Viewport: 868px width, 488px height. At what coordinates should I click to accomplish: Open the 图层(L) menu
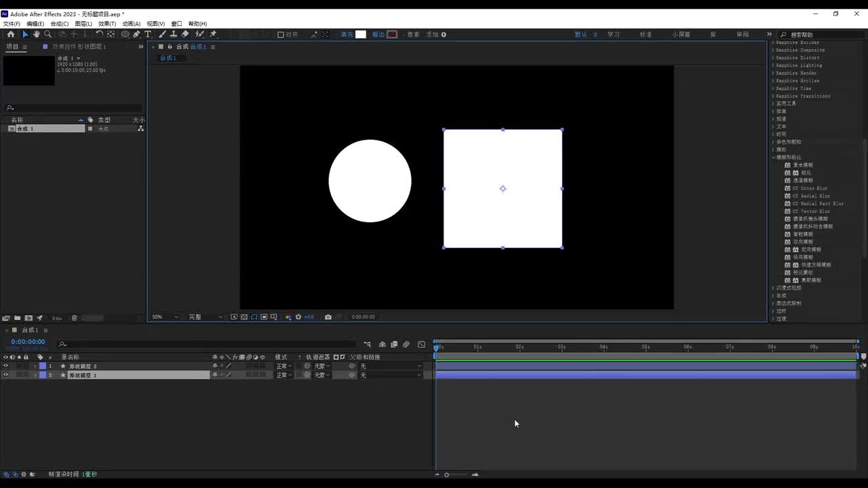point(83,24)
